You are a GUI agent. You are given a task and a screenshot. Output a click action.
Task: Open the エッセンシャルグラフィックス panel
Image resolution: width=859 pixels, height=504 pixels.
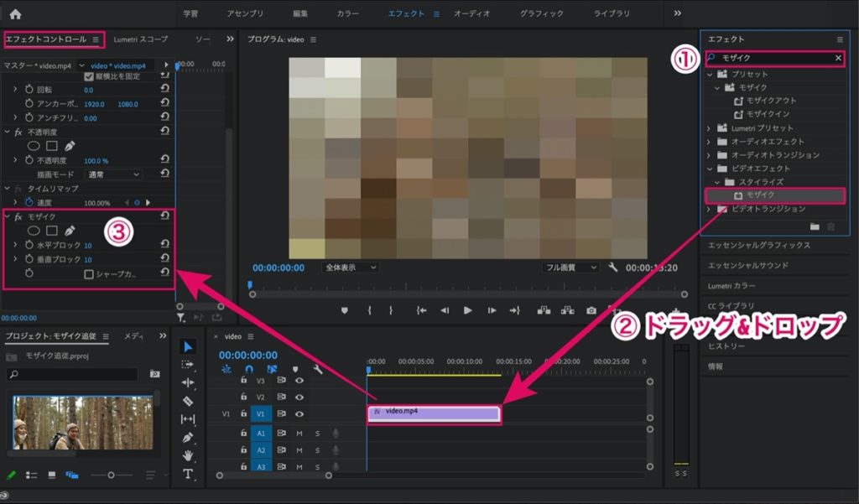click(758, 246)
